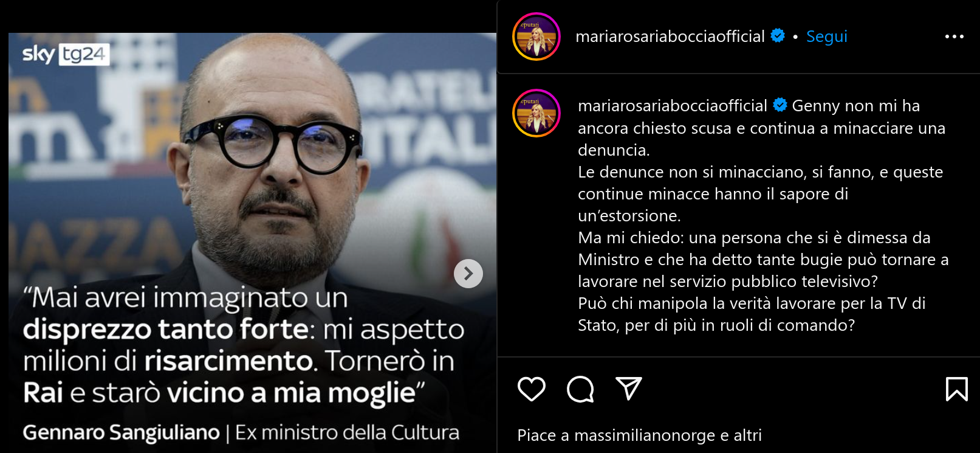Click the caption text starting with "Genny non mi ha"
Viewport: 980px width, 453px height.
coord(763,215)
